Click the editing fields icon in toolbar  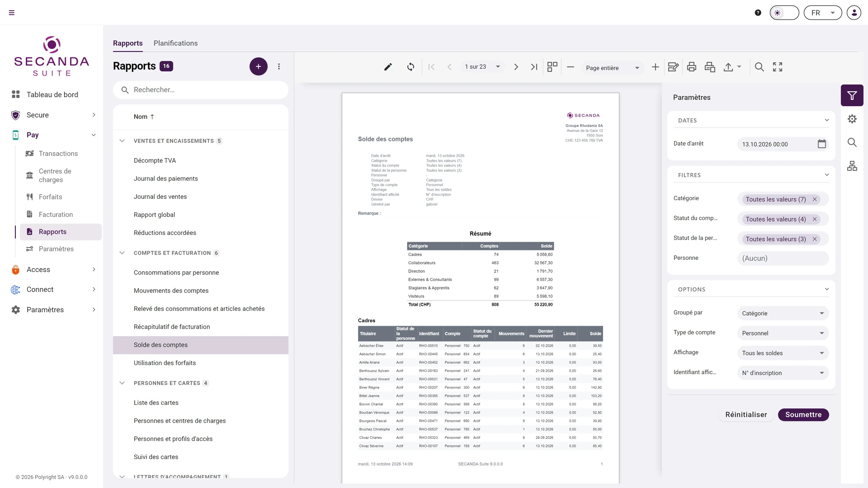point(673,67)
